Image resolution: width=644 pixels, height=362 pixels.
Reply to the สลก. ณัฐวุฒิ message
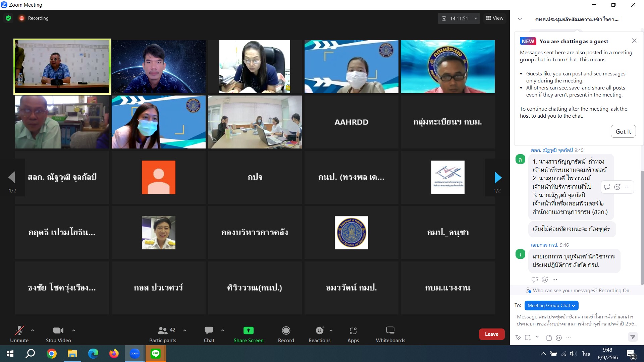pyautogui.click(x=607, y=187)
